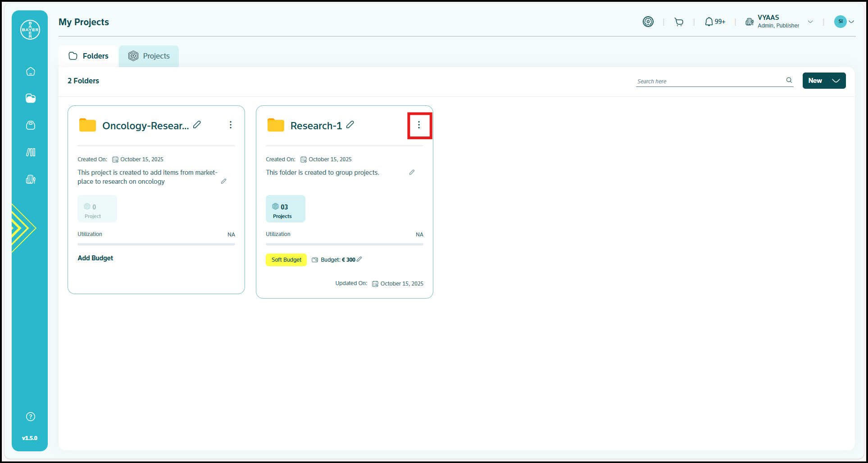Switch to the Projects tab
The image size is (868, 463).
149,56
